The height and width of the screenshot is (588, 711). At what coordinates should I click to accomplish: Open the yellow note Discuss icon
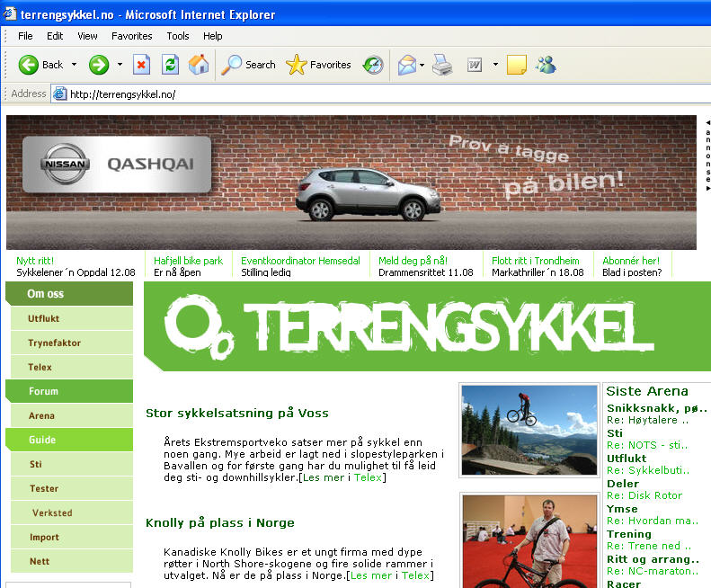(517, 65)
